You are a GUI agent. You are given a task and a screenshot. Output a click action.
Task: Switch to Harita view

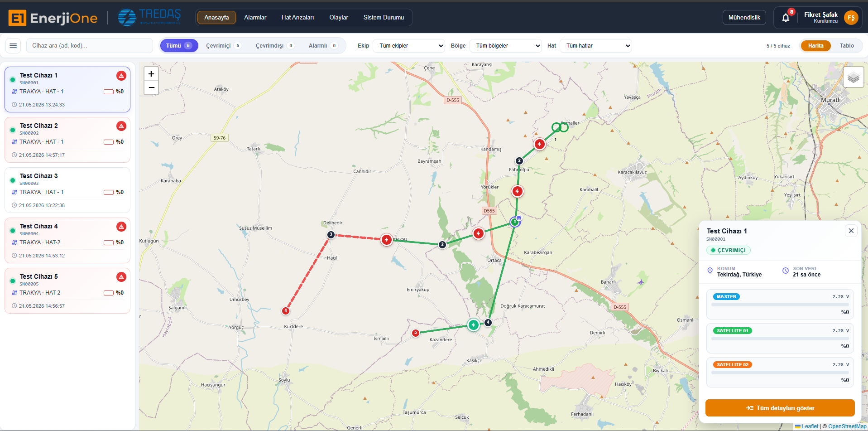[x=815, y=46]
